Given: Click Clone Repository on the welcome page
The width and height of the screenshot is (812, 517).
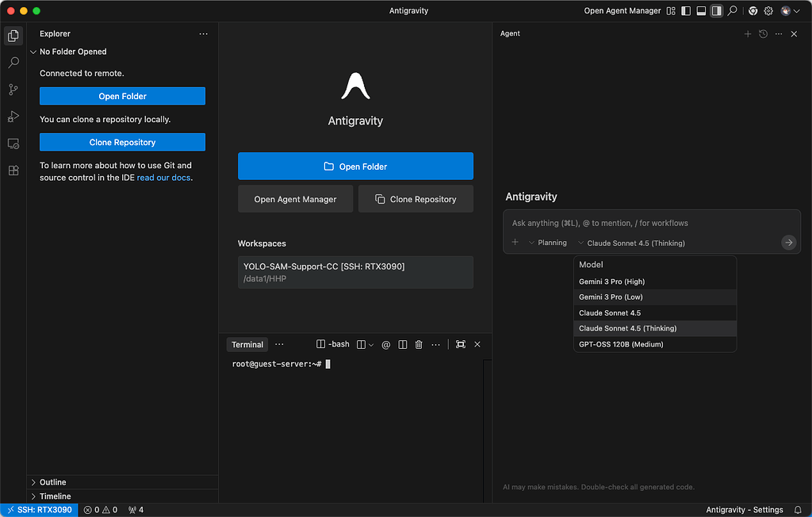Looking at the screenshot, I should tap(416, 199).
